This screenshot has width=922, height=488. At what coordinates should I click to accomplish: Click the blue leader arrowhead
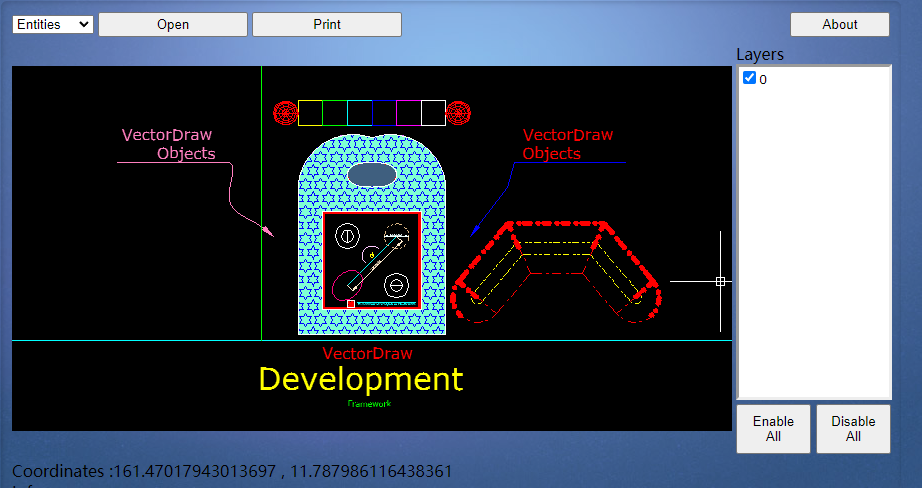(475, 231)
